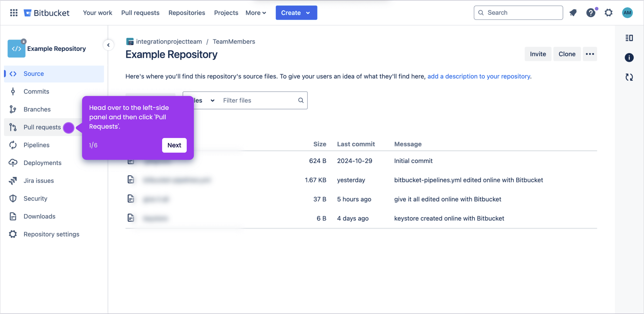Screen dimensions: 644x314
Task: Click keystore created online commit message
Action: point(449,218)
